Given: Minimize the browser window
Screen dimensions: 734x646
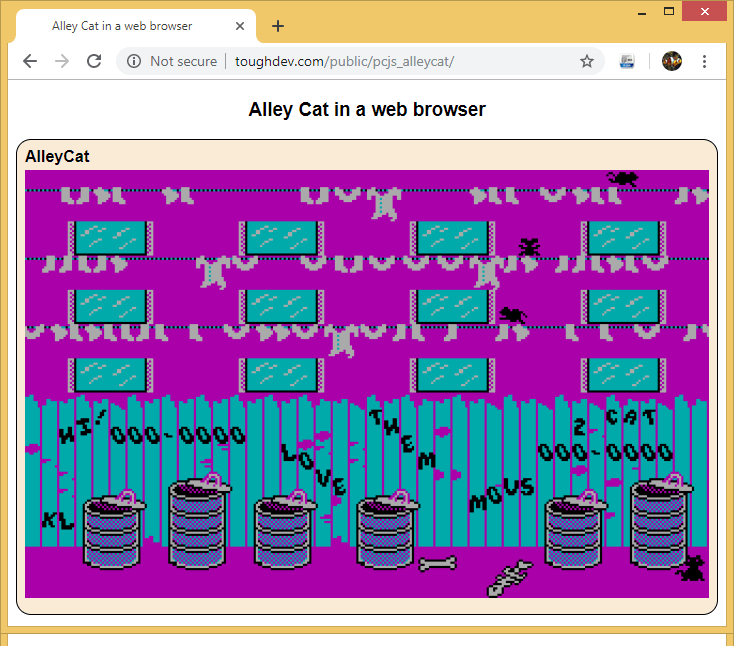Looking at the screenshot, I should 642,12.
